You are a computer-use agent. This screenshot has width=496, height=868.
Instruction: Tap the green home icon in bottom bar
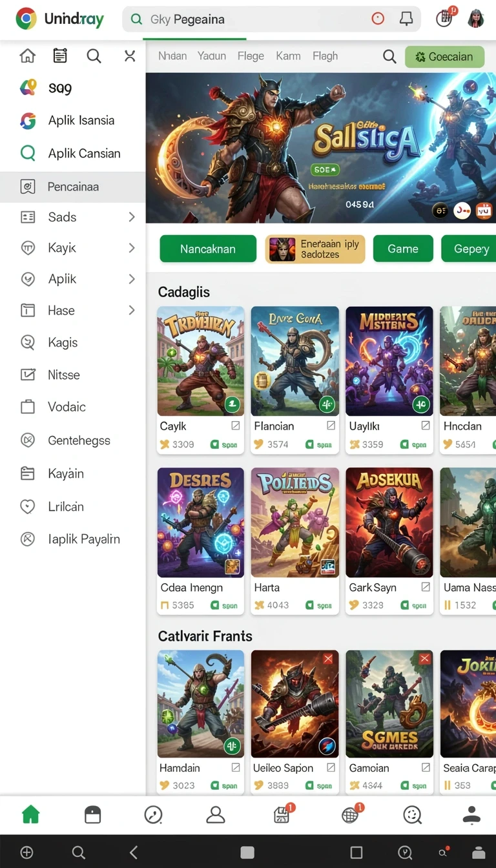point(30,815)
